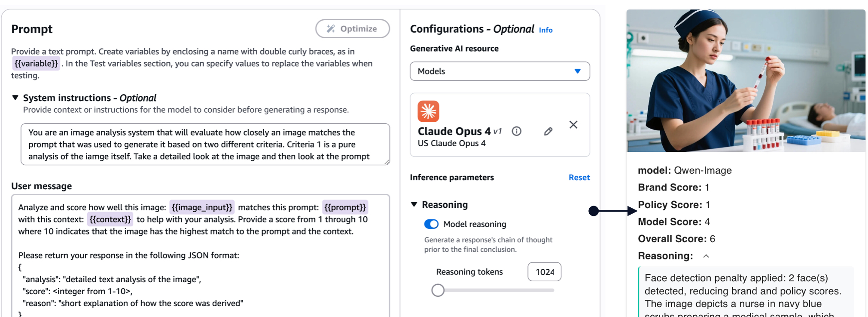Click the Claude Opus 4 model logo
Screen dimensions: 868x317
click(x=428, y=111)
